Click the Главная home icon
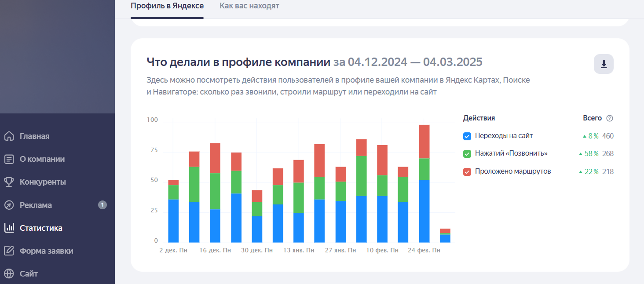 tap(9, 136)
